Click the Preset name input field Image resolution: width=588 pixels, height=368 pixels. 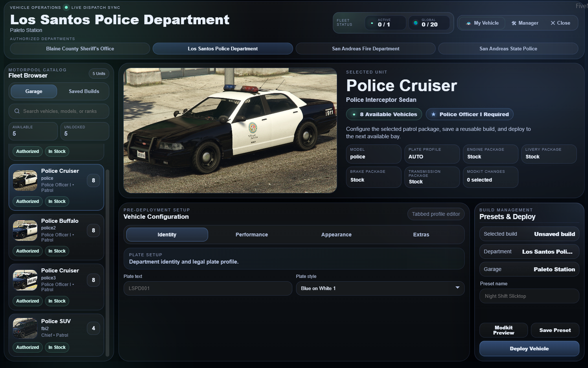click(x=529, y=296)
